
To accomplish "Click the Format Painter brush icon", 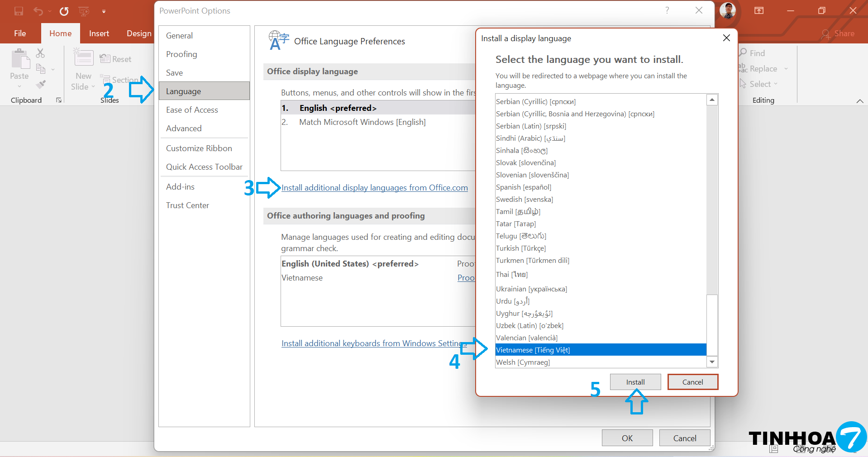I will pos(41,84).
